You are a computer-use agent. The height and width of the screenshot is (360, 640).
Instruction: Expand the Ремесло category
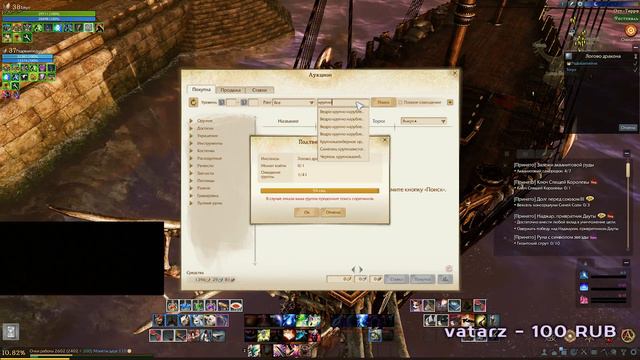point(191,166)
